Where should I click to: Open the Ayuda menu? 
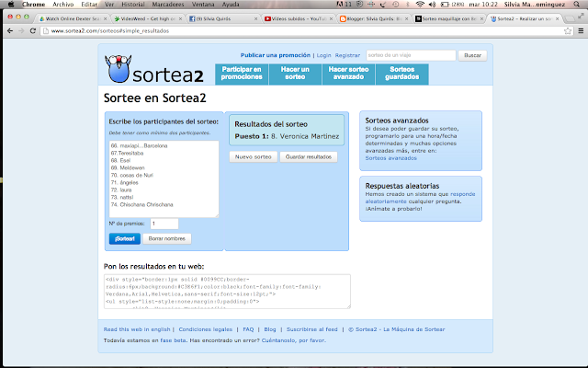pos(231,4)
